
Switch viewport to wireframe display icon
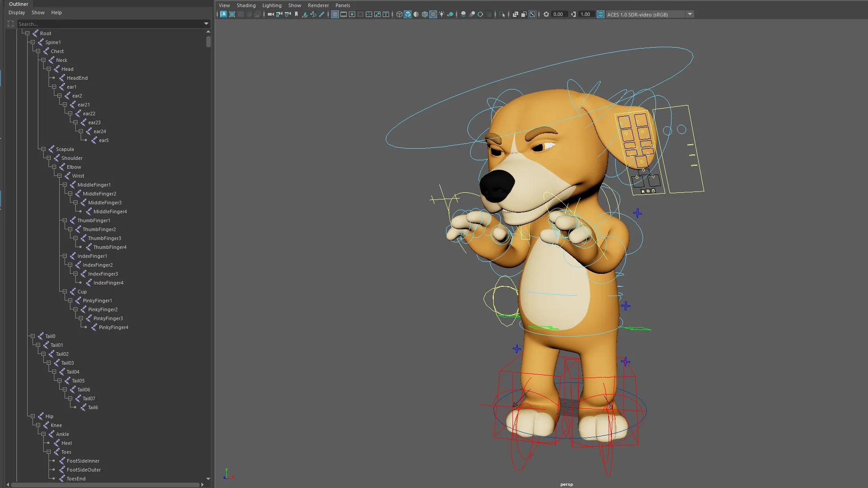coord(399,14)
